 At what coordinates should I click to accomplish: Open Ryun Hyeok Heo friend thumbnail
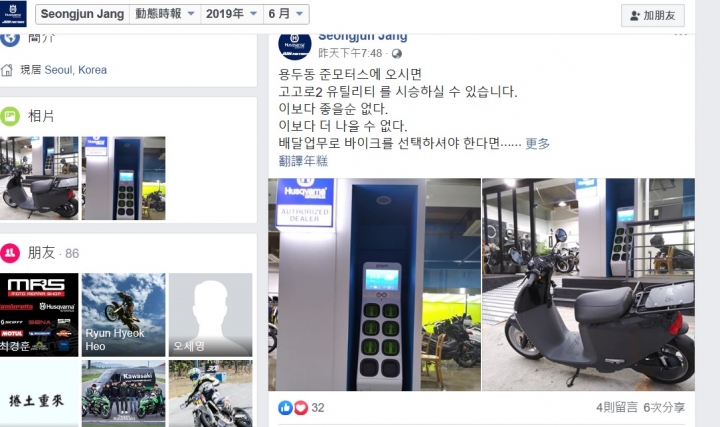coord(124,315)
